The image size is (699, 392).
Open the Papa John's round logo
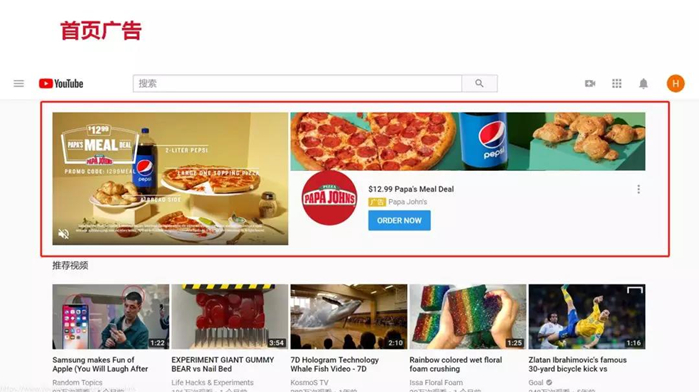[x=329, y=198]
